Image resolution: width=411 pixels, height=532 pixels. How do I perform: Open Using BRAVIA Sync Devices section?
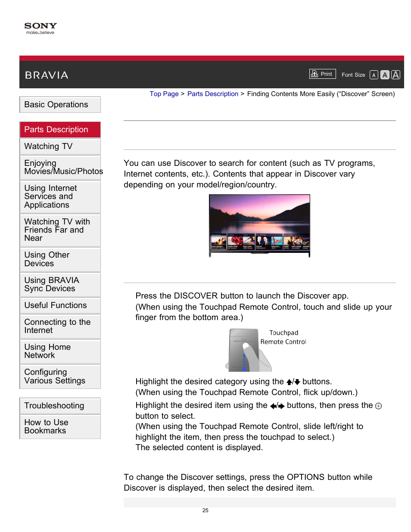point(60,284)
